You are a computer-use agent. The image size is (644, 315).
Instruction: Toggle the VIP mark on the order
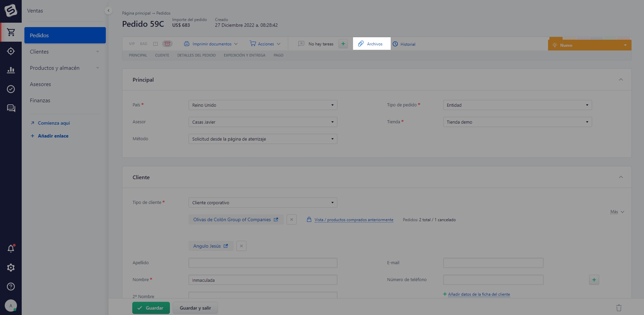(x=132, y=44)
